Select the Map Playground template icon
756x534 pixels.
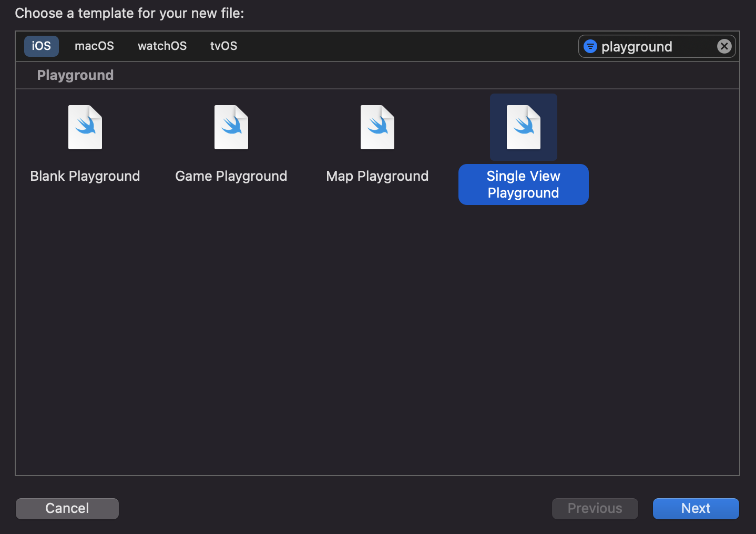(377, 127)
